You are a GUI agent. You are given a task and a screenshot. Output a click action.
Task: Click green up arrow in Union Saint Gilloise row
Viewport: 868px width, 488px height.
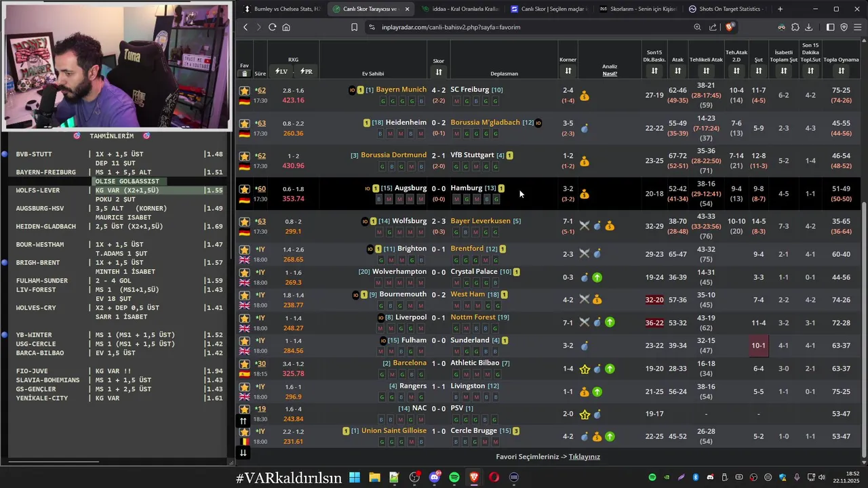pos(610,436)
